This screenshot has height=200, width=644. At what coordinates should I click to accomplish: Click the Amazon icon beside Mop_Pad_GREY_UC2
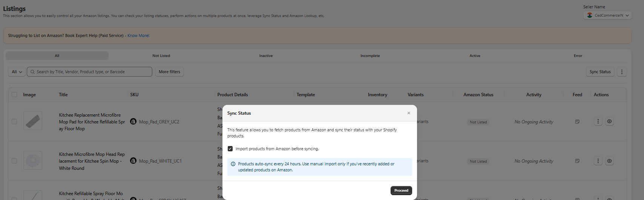tap(133, 122)
